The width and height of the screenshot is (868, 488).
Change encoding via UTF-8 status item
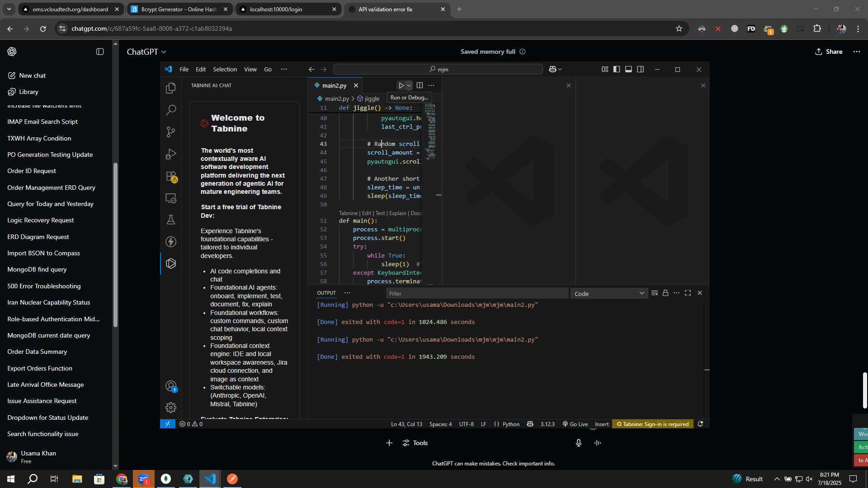[x=466, y=424]
